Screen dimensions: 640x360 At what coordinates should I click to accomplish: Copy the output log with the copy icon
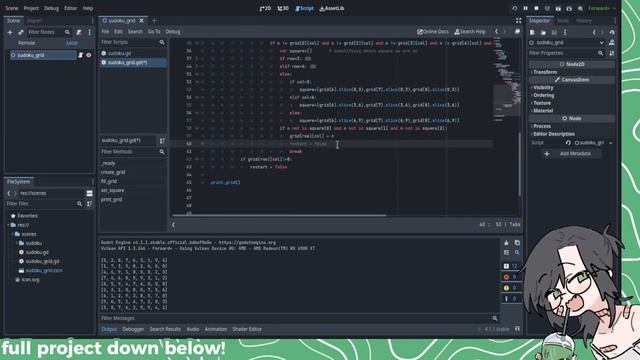click(517, 243)
